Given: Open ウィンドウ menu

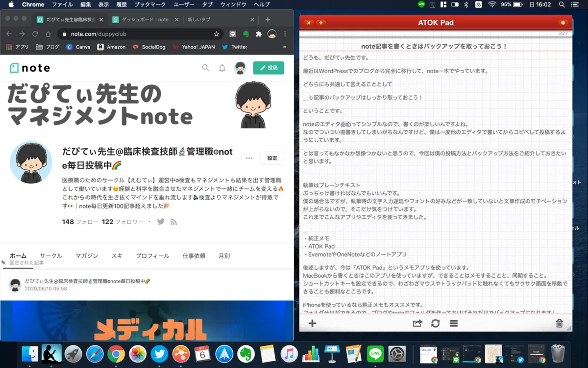Looking at the screenshot, I should coord(233,4).
